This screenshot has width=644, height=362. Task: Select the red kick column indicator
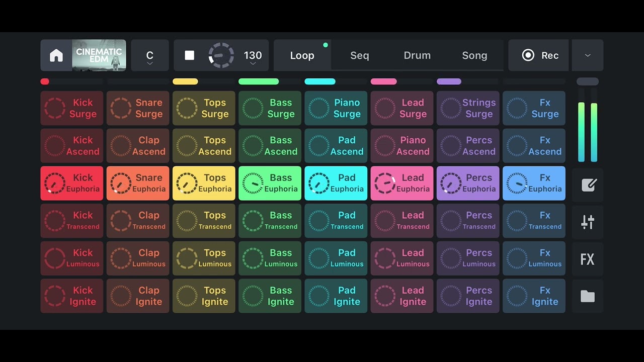(45, 81)
